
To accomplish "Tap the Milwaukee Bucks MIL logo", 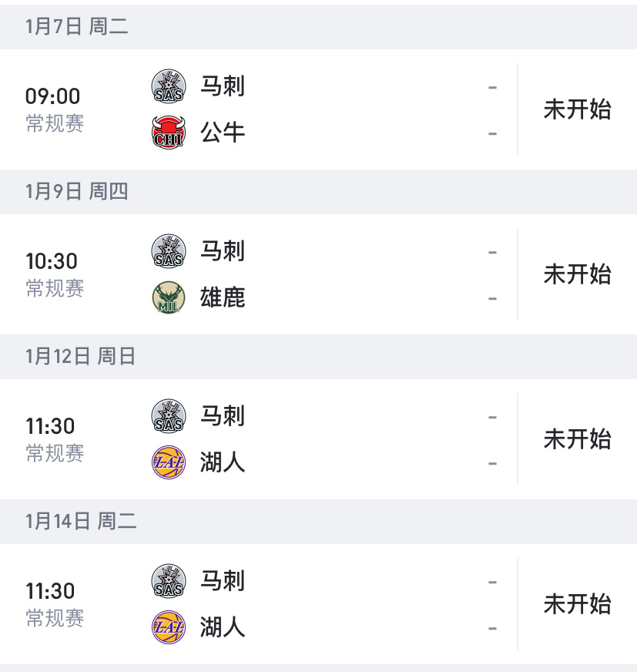I will tap(169, 297).
